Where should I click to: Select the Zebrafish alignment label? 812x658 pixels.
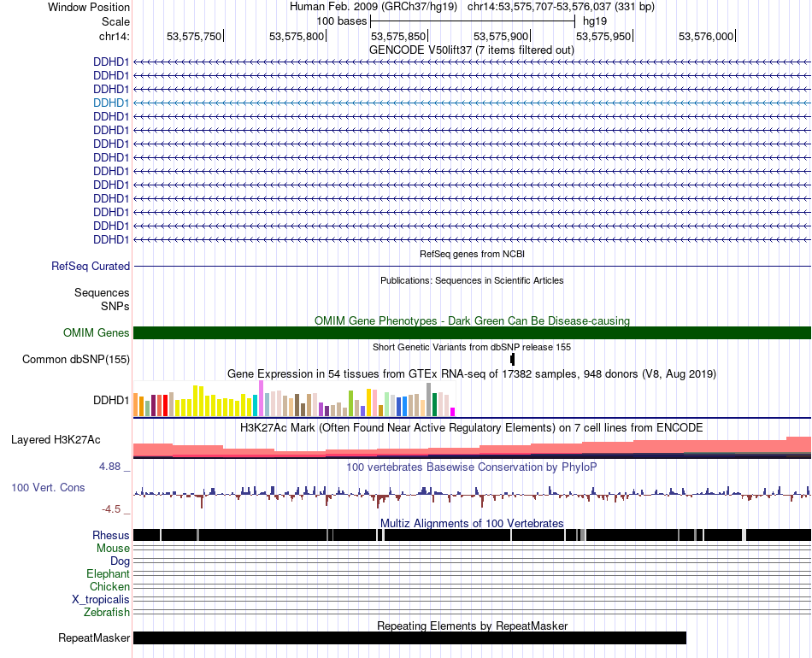107,613
